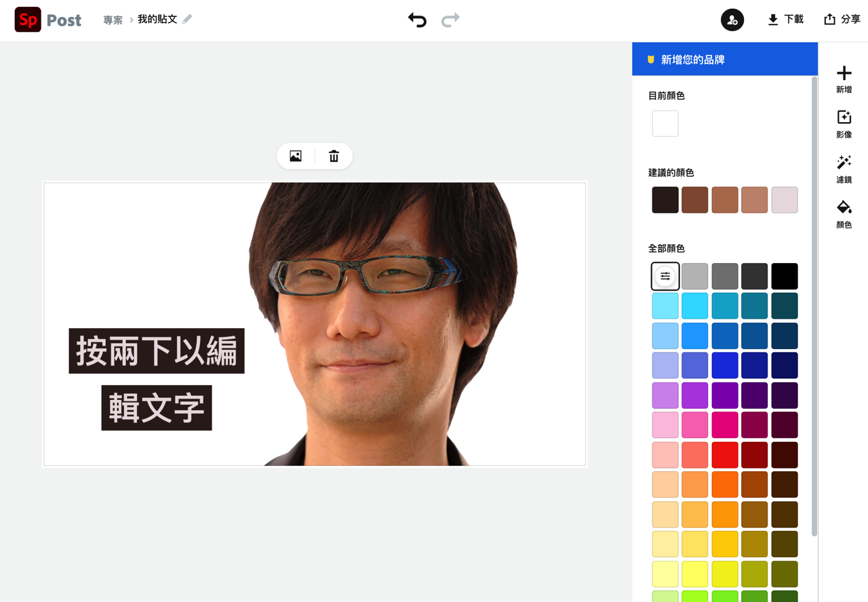Viewport: 868px width, 602px height.
Task: Open the custom color mixer swatch
Action: click(665, 275)
